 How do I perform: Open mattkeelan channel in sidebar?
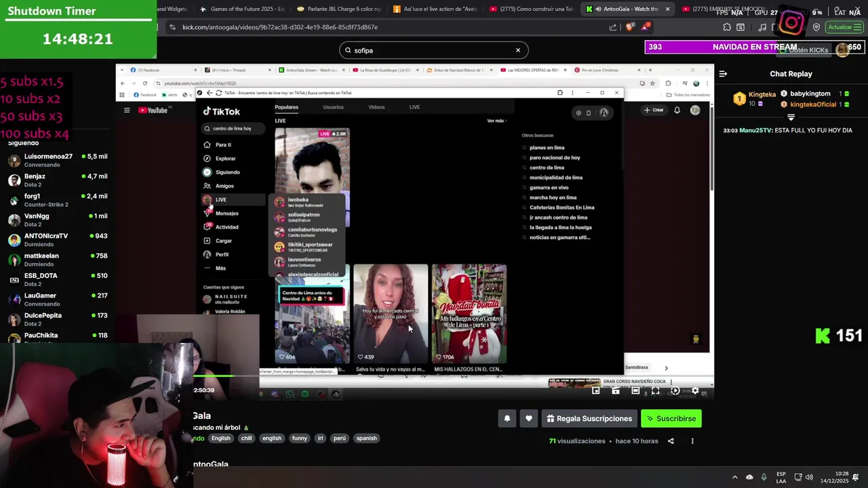coord(58,260)
